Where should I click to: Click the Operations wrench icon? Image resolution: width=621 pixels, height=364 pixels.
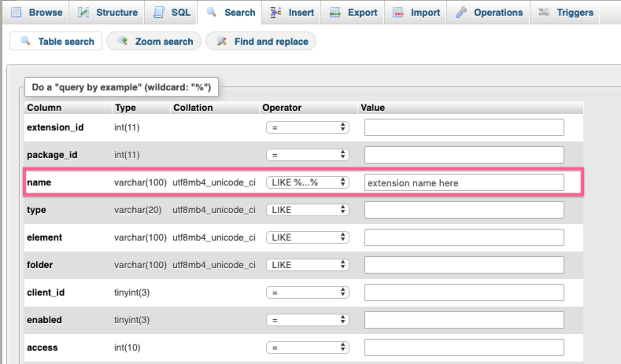461,13
